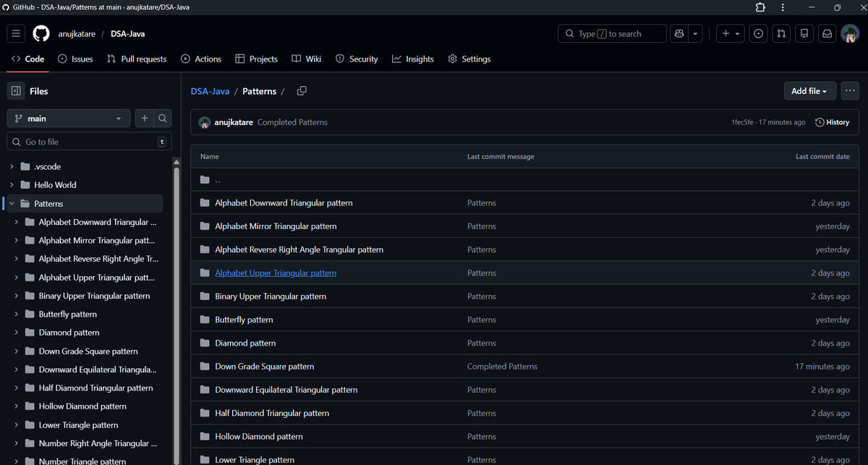The image size is (868, 465).
Task: Expand Hollow Diamond pattern in tree
Action: (x=17, y=406)
